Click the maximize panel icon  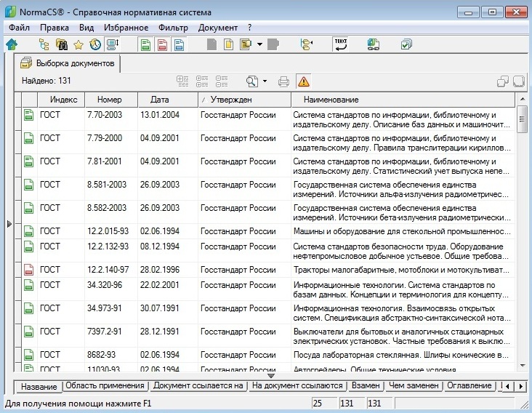pos(519,81)
